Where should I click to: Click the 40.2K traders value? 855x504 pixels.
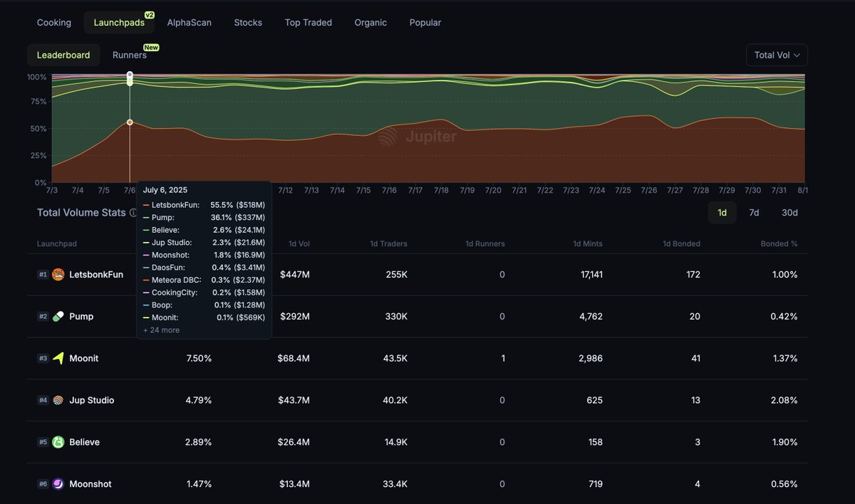(394, 400)
